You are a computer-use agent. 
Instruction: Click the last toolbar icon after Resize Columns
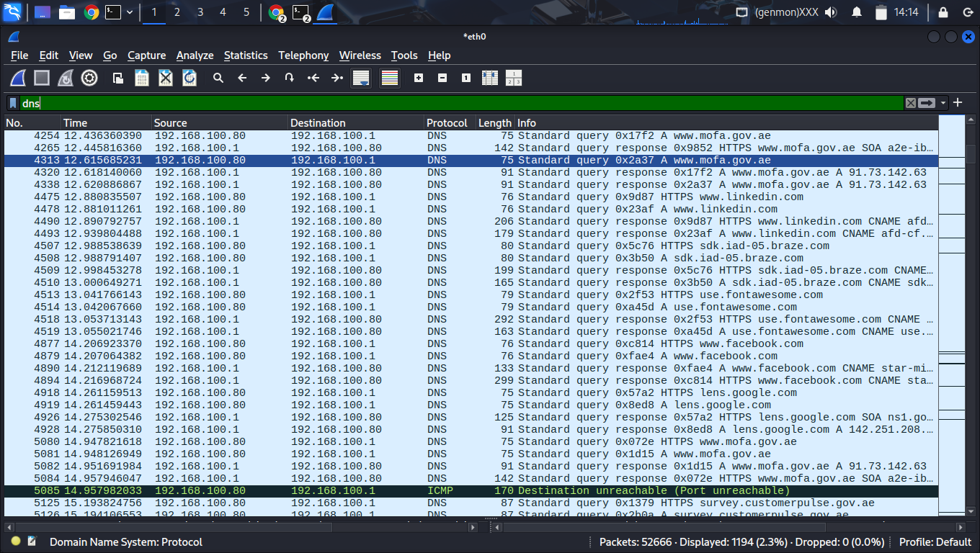pyautogui.click(x=514, y=78)
